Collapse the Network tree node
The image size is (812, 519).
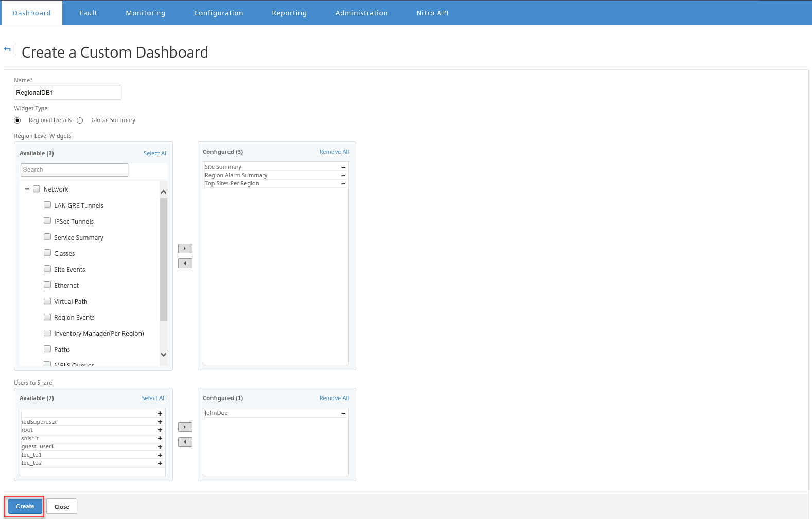click(x=27, y=189)
